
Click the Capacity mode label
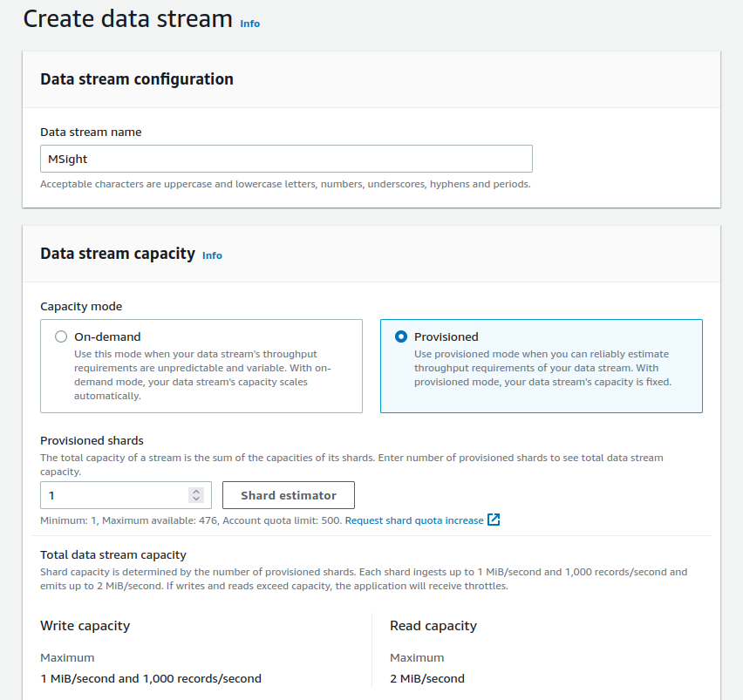click(81, 307)
